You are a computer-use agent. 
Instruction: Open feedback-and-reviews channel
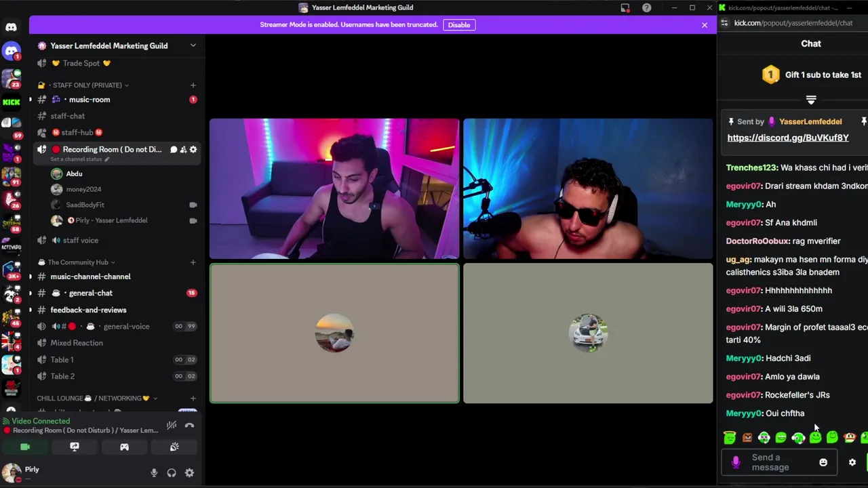tap(115, 310)
